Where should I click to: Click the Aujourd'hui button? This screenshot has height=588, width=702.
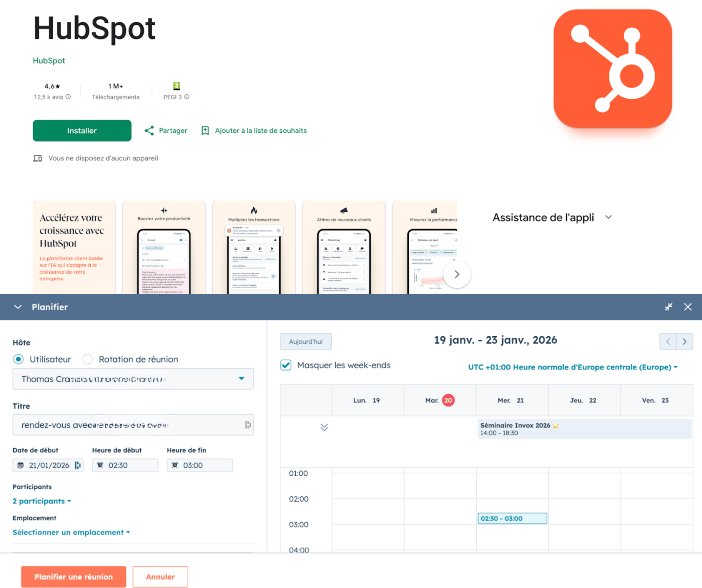(x=306, y=342)
